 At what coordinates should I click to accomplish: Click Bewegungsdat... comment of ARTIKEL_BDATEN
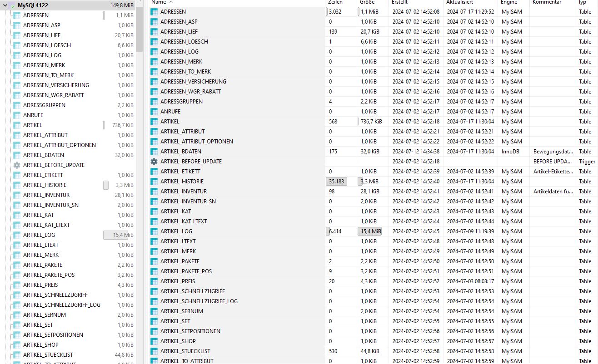pos(553,152)
